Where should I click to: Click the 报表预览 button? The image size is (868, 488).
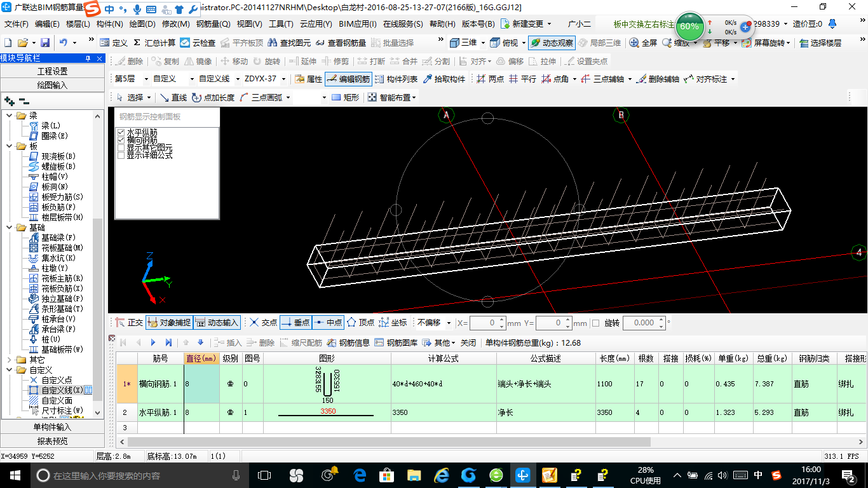pos(52,440)
